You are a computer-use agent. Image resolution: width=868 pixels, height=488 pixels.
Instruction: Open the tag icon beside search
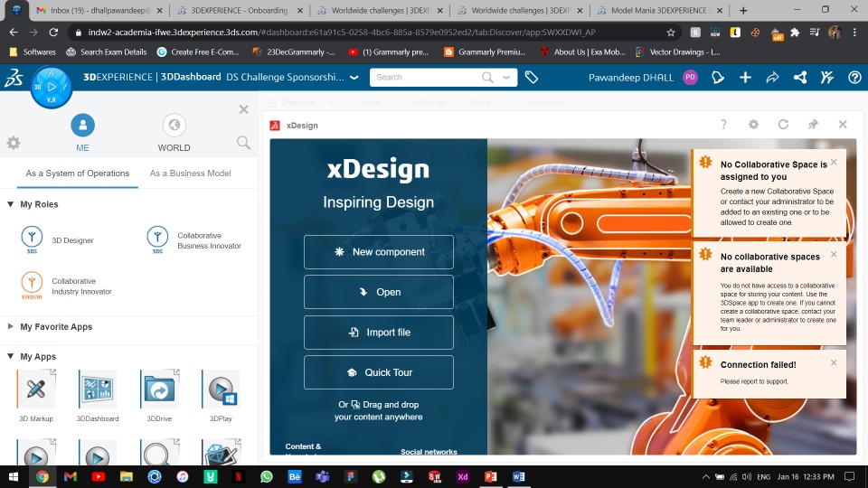532,78
